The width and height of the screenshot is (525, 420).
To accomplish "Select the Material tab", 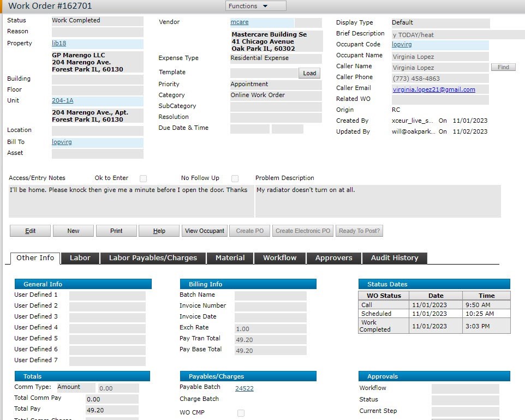I will [x=230, y=257].
